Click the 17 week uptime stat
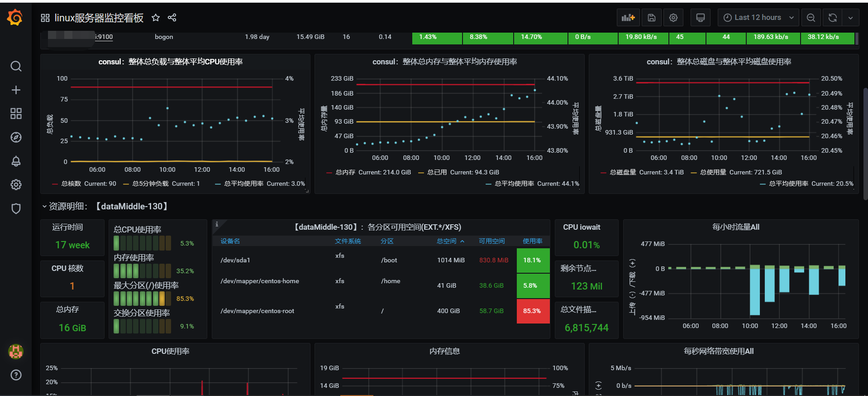This screenshot has width=868, height=396. point(72,245)
